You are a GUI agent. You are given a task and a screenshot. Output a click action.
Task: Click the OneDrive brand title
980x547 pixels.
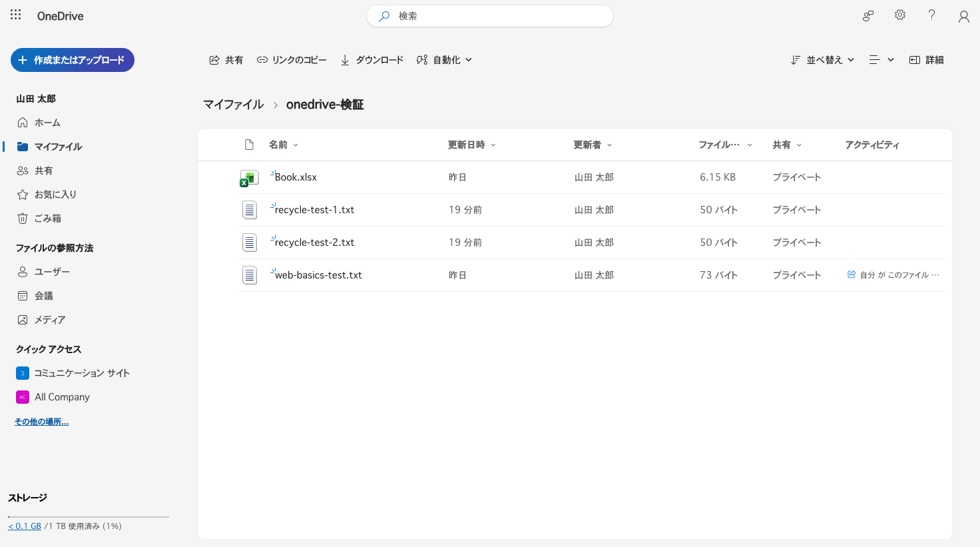tap(61, 16)
